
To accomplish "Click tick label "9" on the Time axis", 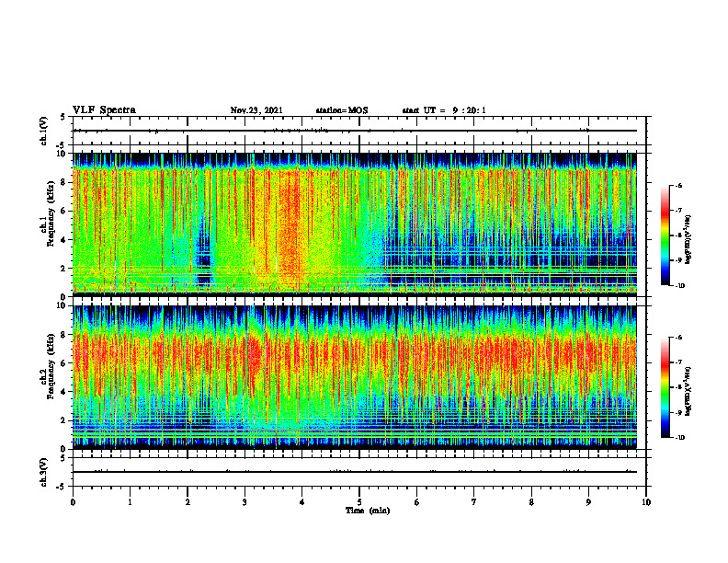I will coord(588,502).
